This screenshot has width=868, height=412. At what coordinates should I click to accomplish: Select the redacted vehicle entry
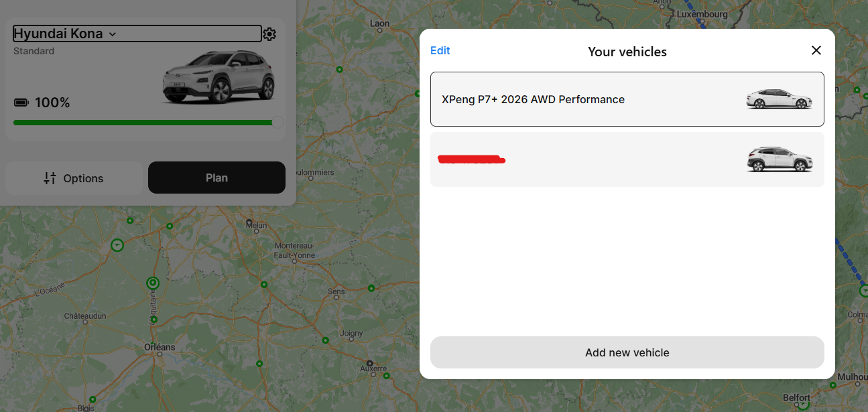pos(627,159)
